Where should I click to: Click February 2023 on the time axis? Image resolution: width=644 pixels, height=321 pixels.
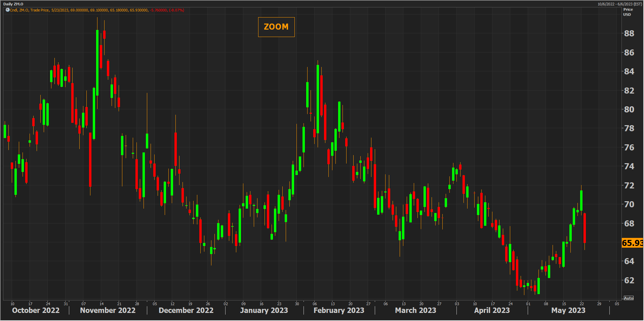(339, 310)
